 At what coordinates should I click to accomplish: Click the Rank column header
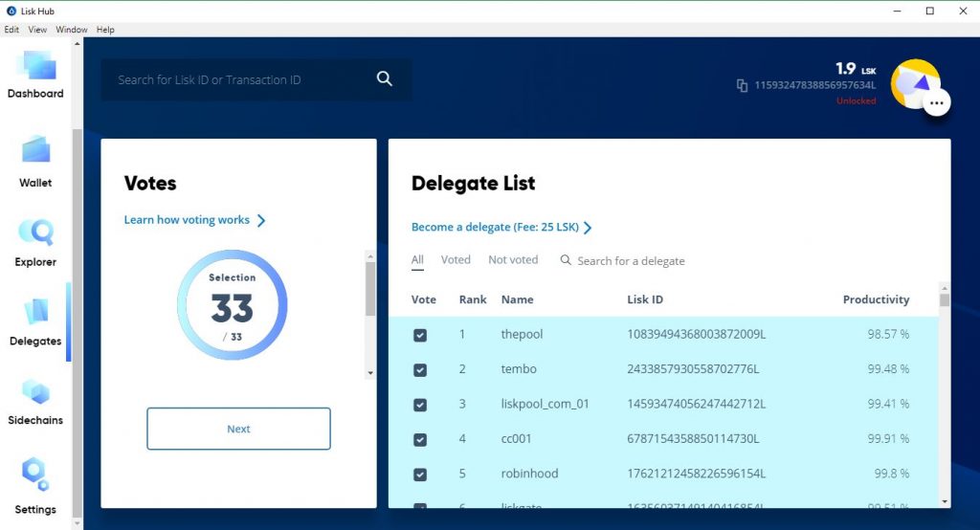[x=473, y=299]
